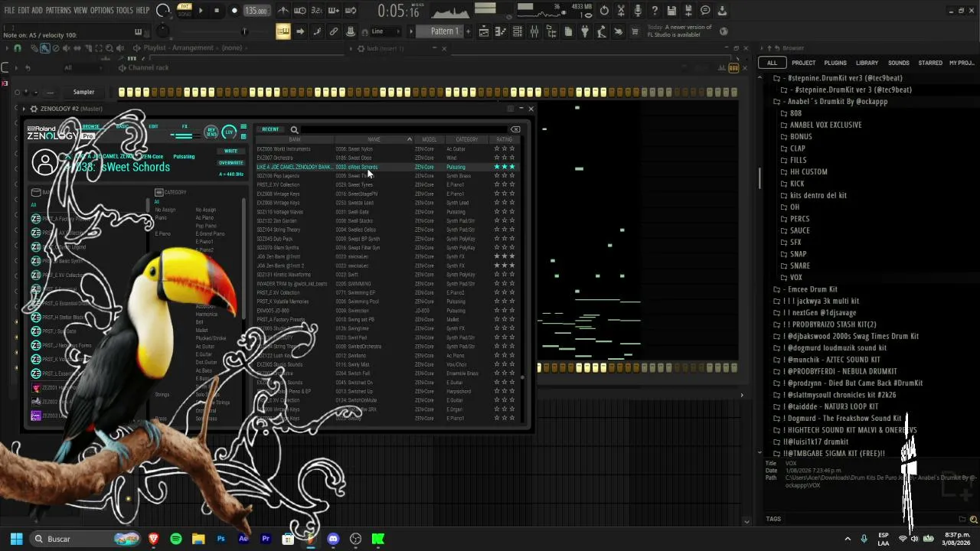Toggle the link chain icon in toolbar

coord(334,31)
